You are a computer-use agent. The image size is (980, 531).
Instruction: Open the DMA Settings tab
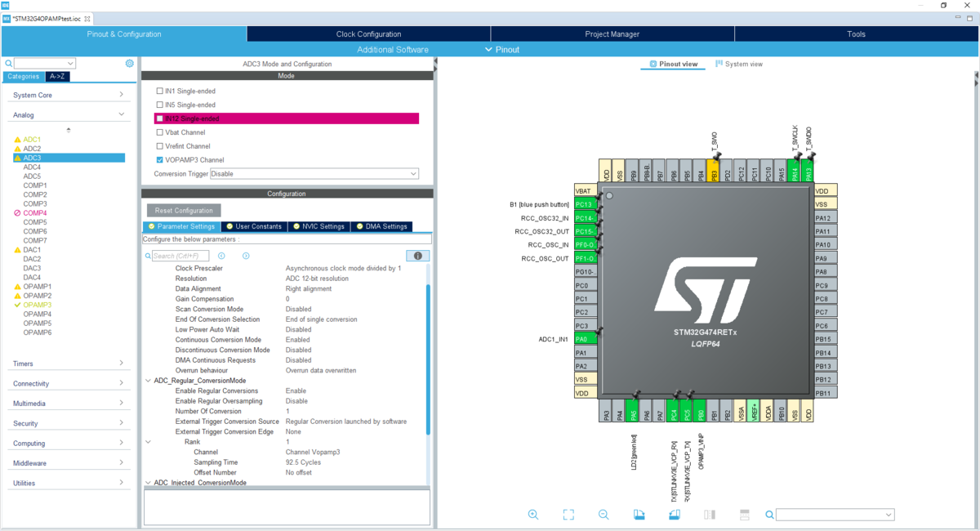[381, 226]
